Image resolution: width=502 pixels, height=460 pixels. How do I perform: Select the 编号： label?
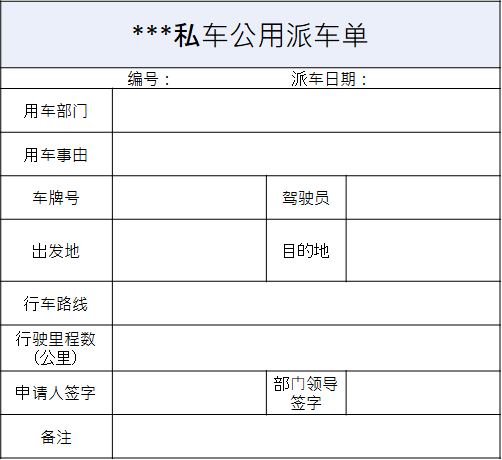tap(149, 79)
